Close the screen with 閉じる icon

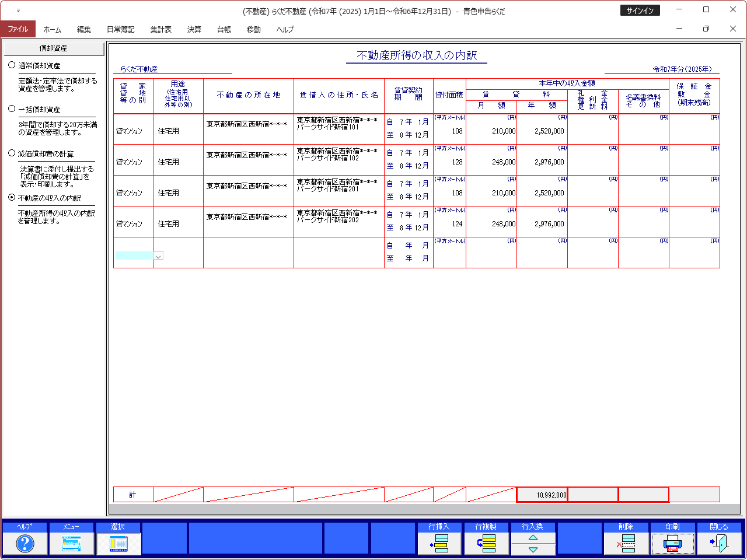(x=719, y=544)
